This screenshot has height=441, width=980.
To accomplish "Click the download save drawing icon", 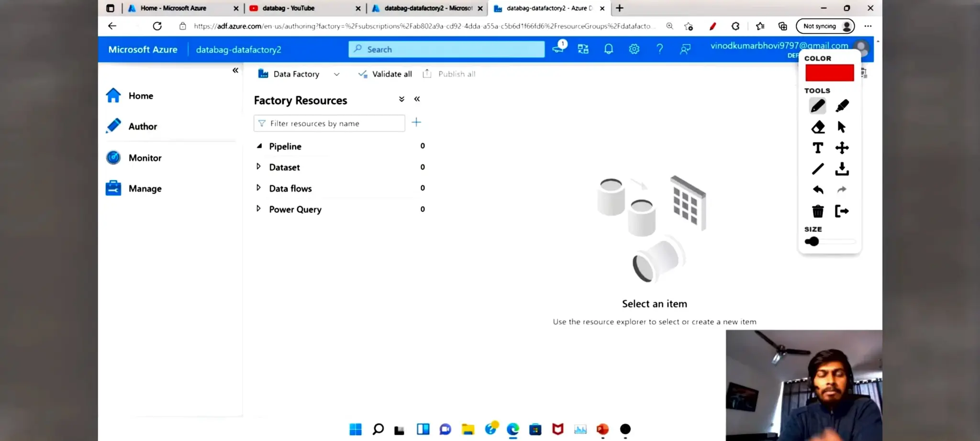I will pos(842,169).
